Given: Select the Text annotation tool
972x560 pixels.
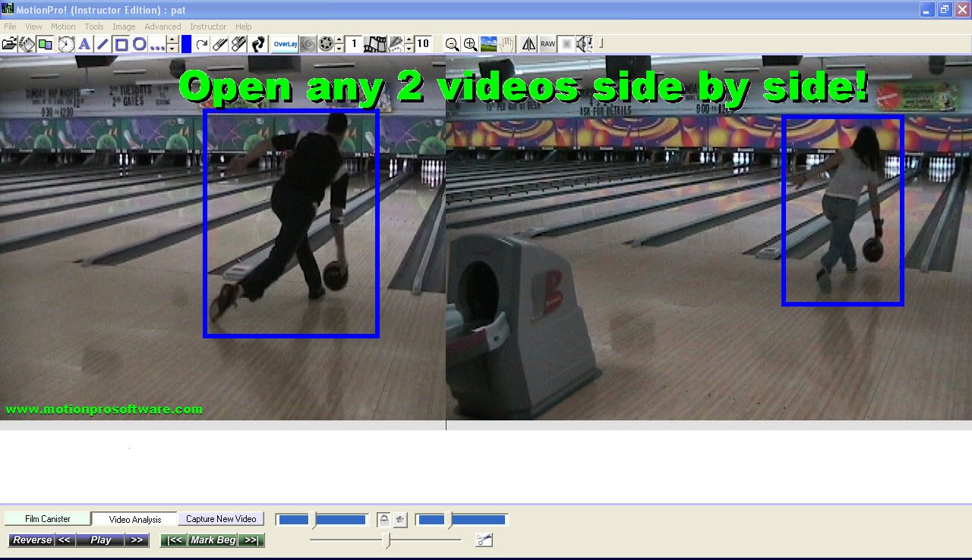Looking at the screenshot, I should coord(84,44).
